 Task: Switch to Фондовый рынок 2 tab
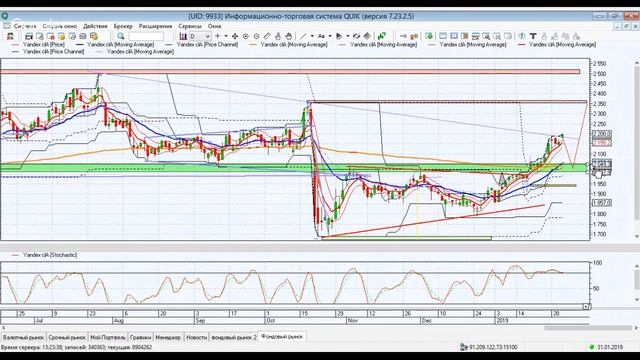tap(234, 337)
